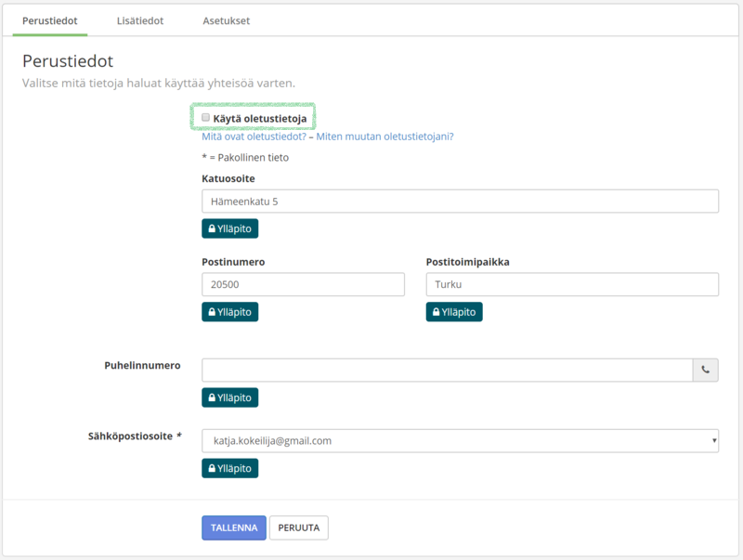
Task: Switch to the Lisätiedot tab
Action: click(140, 20)
